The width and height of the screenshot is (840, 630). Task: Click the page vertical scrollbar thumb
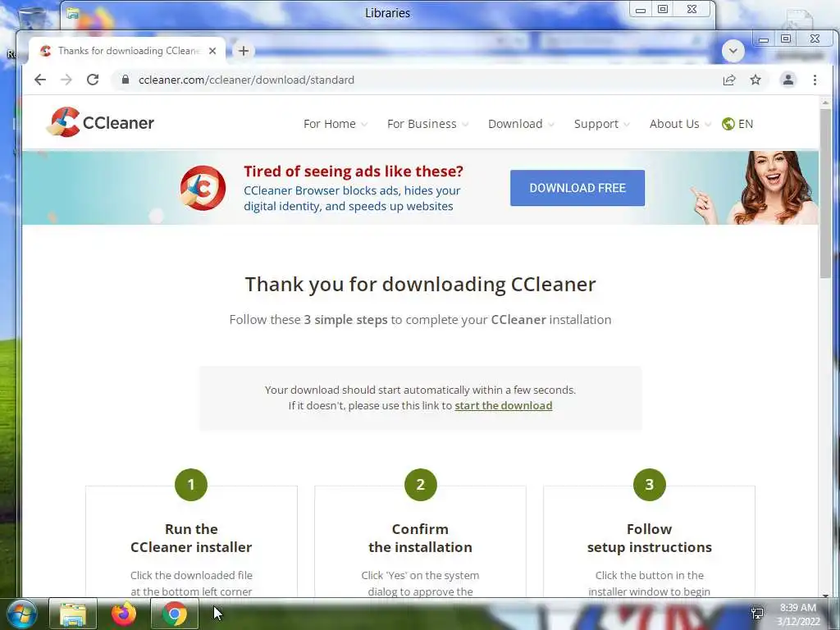tap(825, 193)
